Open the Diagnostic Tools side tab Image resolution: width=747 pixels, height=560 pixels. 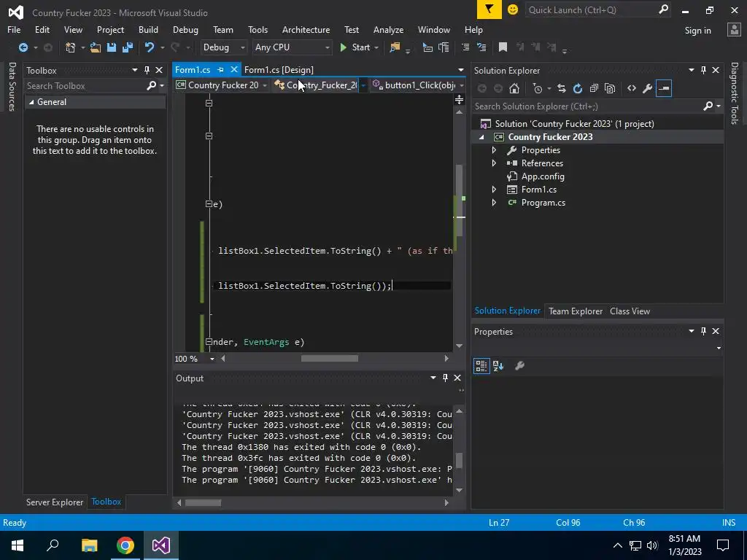pos(734,93)
